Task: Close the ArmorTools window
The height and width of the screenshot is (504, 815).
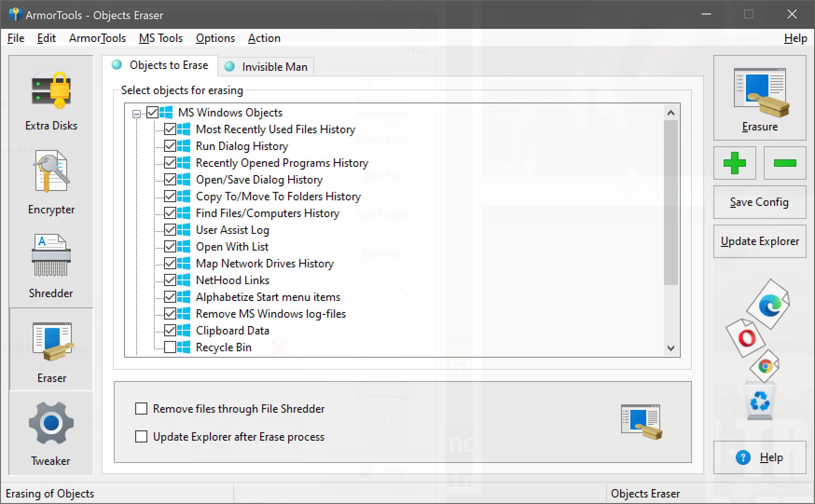Action: 792,14
